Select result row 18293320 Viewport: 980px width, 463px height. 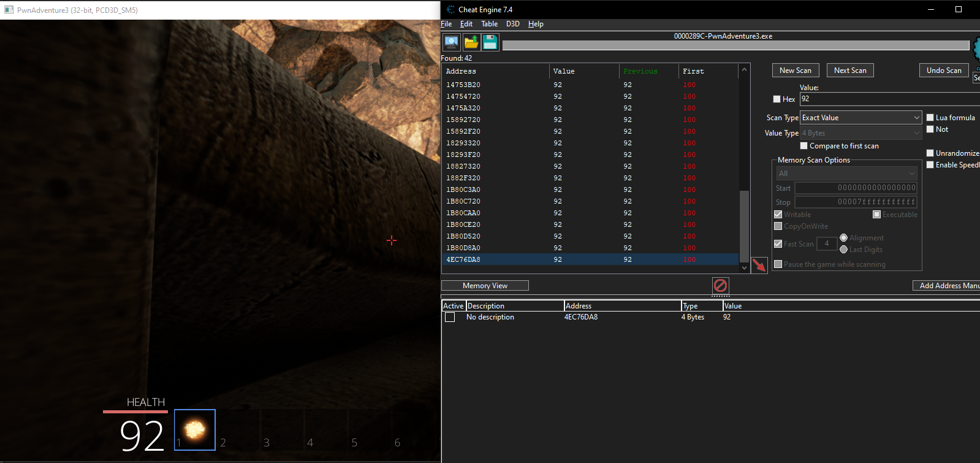590,143
